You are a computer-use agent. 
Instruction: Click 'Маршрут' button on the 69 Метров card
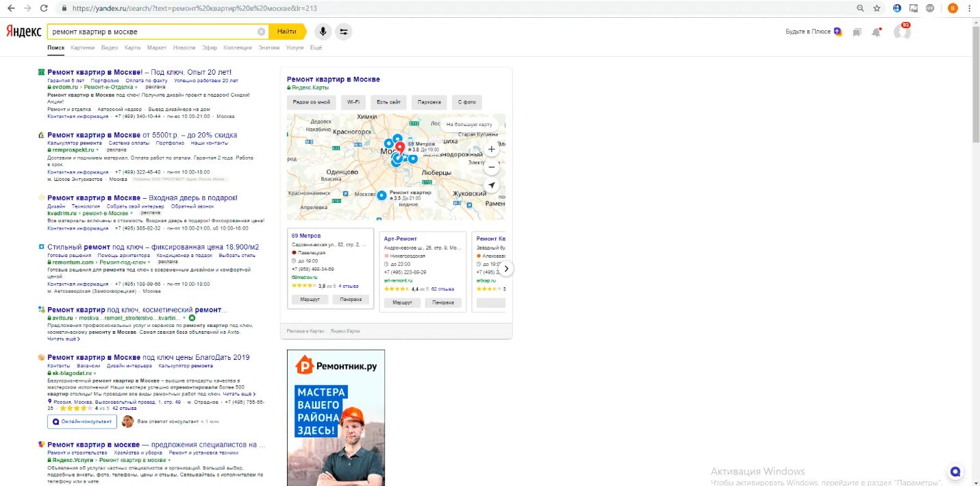point(310,300)
